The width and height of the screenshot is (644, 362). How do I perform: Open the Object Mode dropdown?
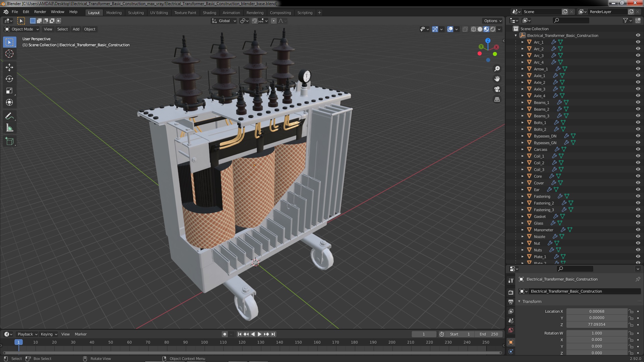click(x=22, y=29)
